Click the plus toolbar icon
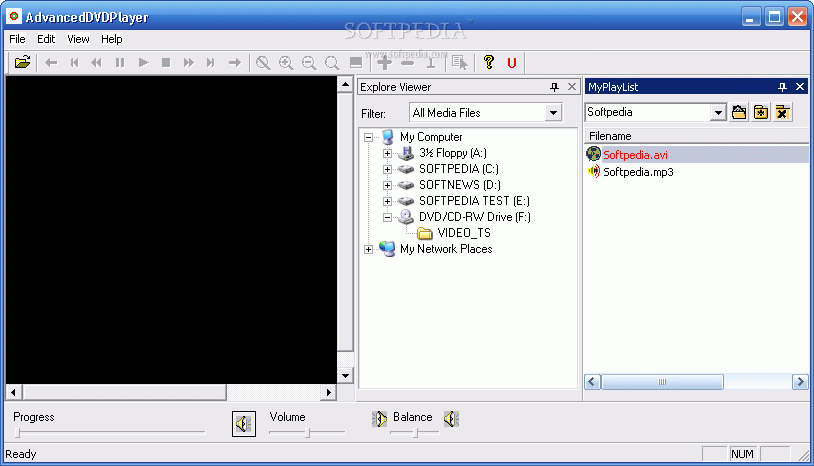 pyautogui.click(x=384, y=63)
